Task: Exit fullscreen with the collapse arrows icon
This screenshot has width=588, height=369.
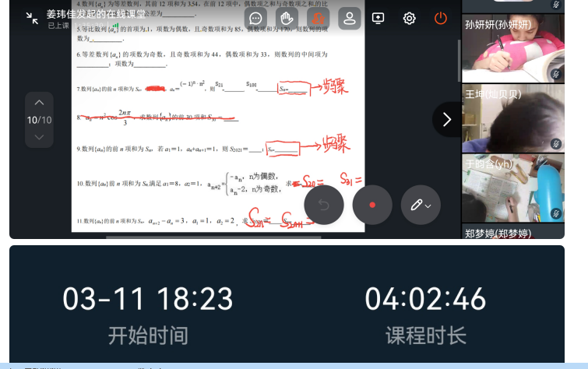Action: point(32,18)
